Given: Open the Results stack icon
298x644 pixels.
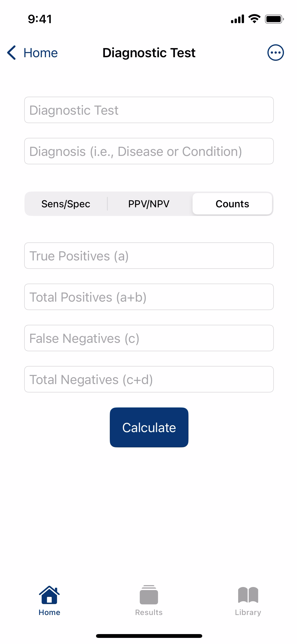Looking at the screenshot, I should [x=149, y=595].
